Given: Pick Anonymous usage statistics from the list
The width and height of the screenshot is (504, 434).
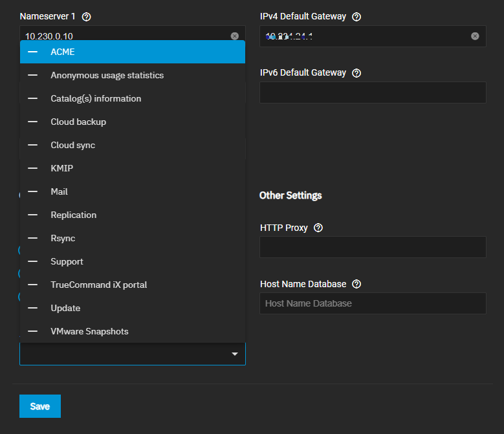Looking at the screenshot, I should coord(107,76).
